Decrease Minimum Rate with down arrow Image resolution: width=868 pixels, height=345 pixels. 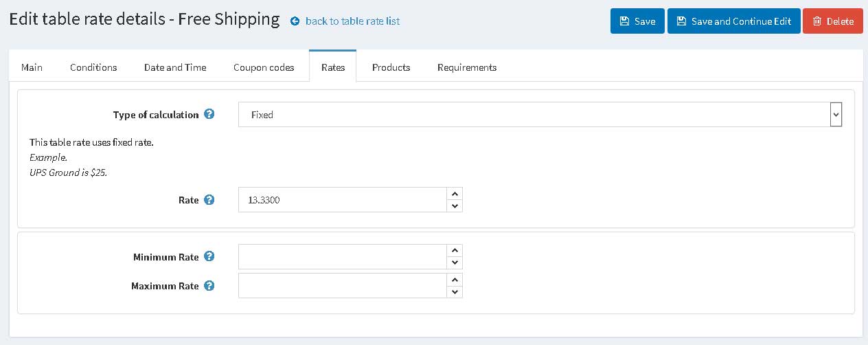click(x=455, y=263)
